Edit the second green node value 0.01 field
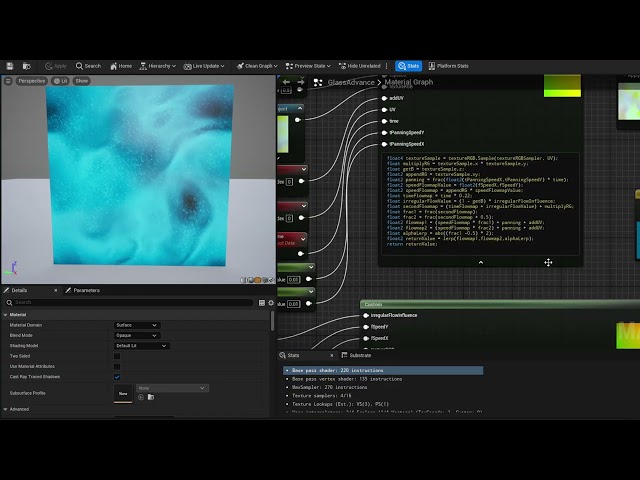 coord(293,304)
